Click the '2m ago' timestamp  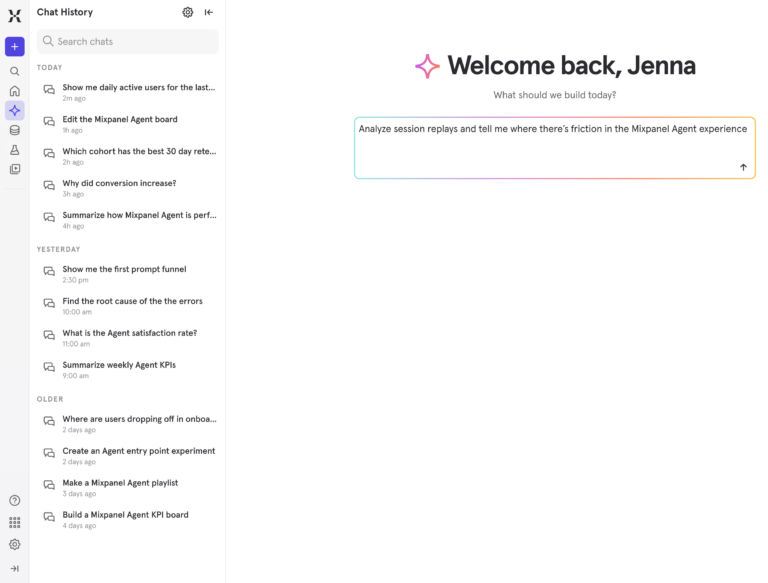point(74,98)
